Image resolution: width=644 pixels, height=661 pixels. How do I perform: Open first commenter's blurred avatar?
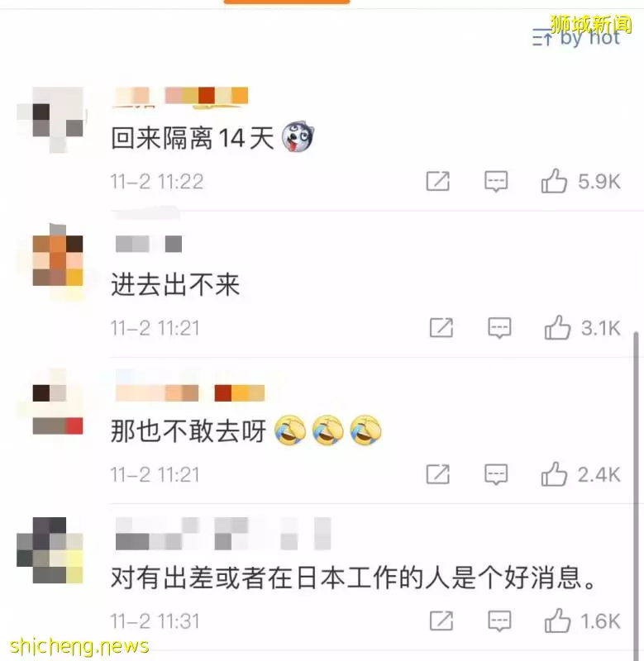[x=50, y=120]
